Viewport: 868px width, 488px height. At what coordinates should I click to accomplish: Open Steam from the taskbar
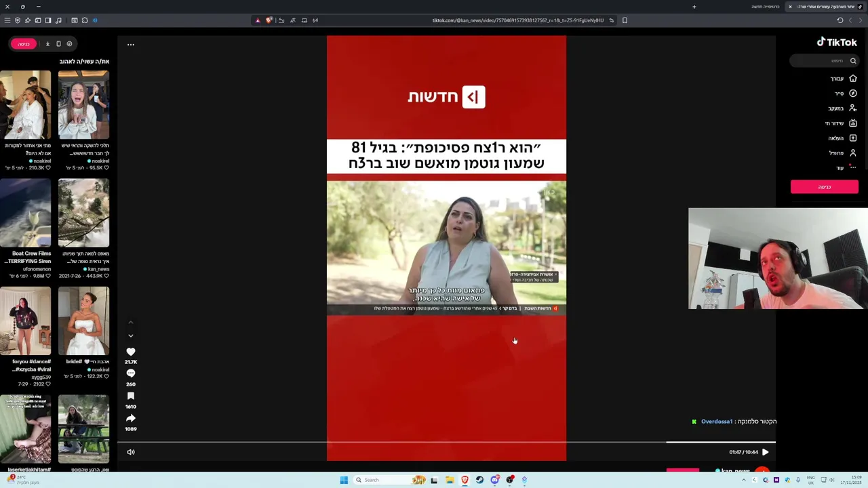[479, 480]
